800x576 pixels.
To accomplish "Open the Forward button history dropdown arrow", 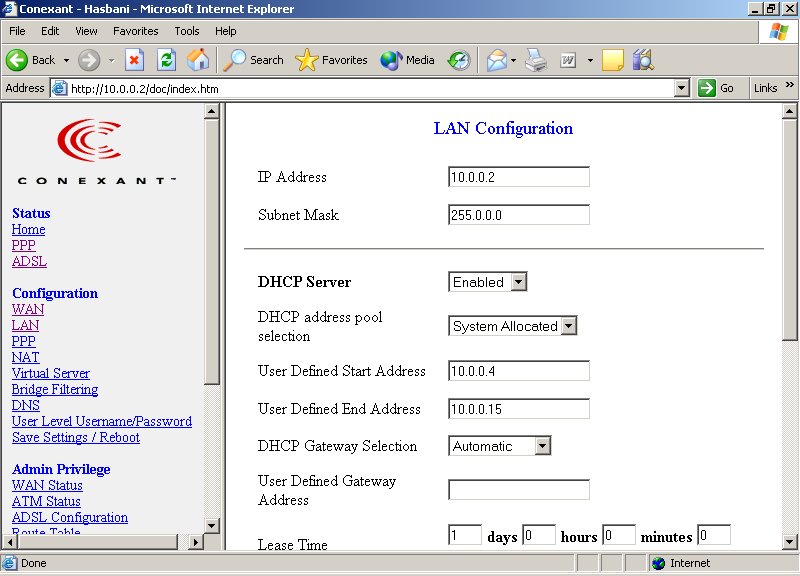I will point(111,60).
